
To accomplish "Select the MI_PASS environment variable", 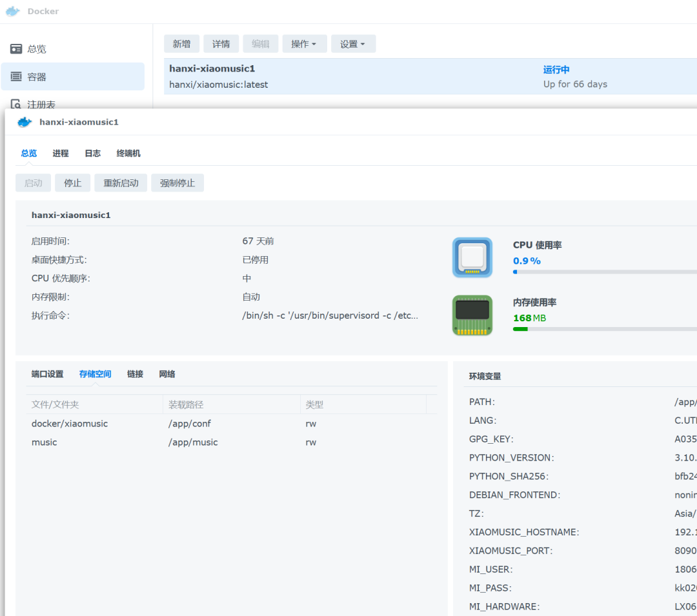I will [x=490, y=588].
